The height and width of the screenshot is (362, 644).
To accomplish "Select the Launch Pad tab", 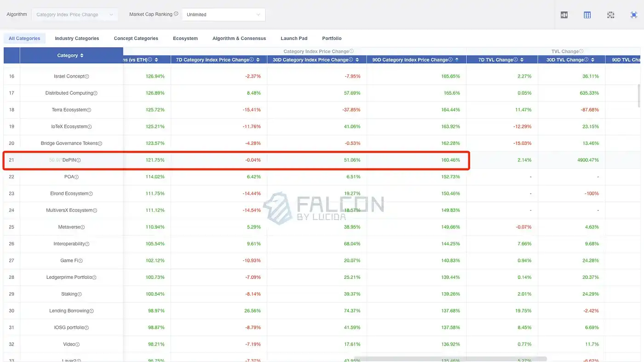I will click(294, 39).
